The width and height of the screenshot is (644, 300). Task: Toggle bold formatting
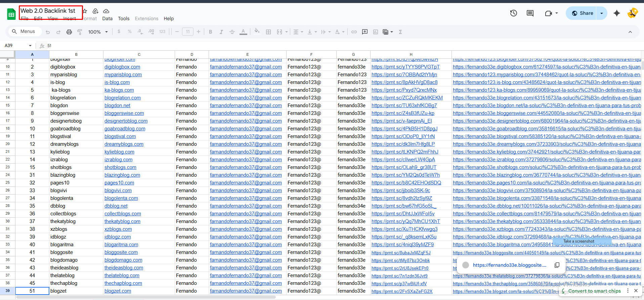coord(211,32)
